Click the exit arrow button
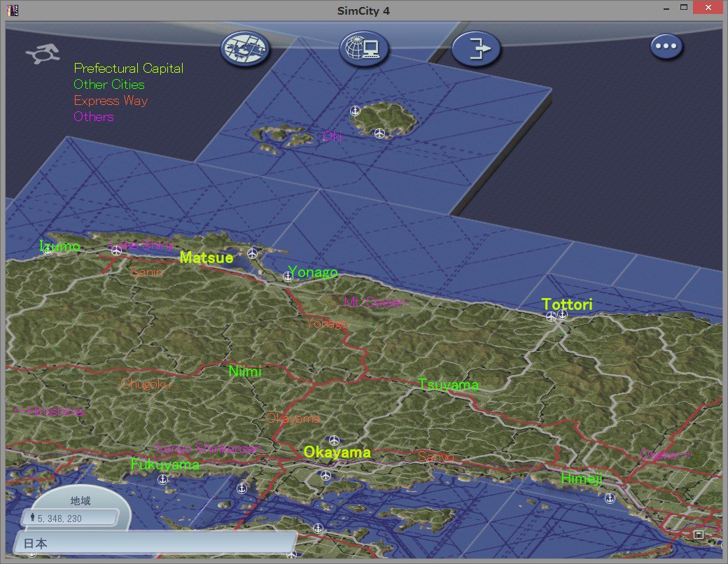The height and width of the screenshot is (564, 728). 477,48
